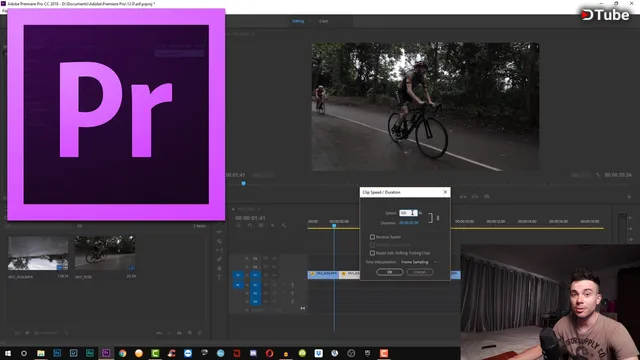This screenshot has width=640, height=360.
Task: Toggle Linked Selection in the timeline
Action: pos(261,225)
